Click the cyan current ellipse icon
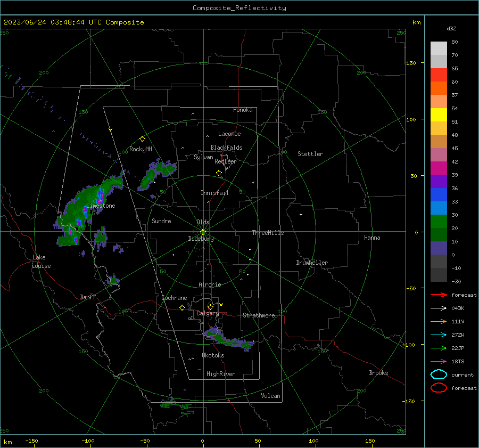The height and width of the screenshot is (448, 479). click(439, 374)
